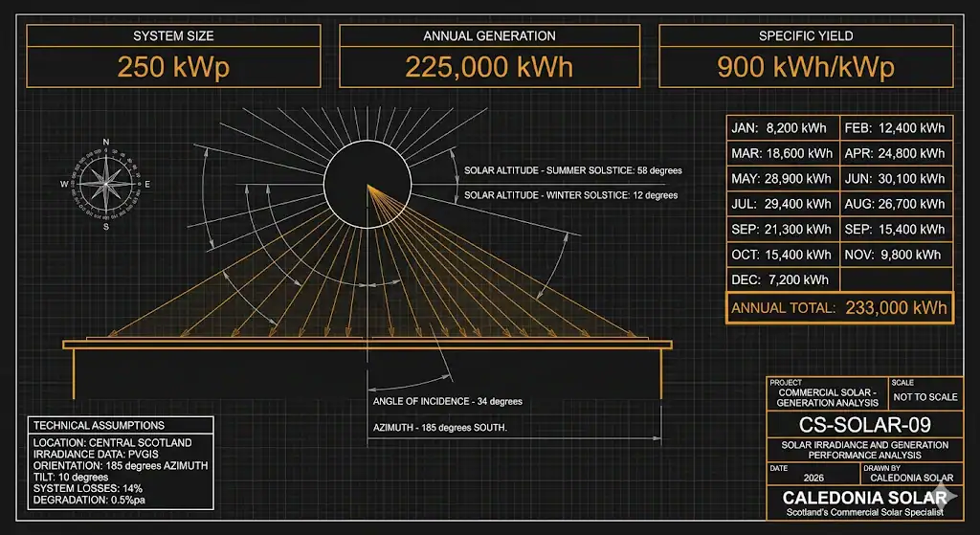Click the JUN: 30,100 kWh cell
The image size is (980, 535).
pos(896,179)
